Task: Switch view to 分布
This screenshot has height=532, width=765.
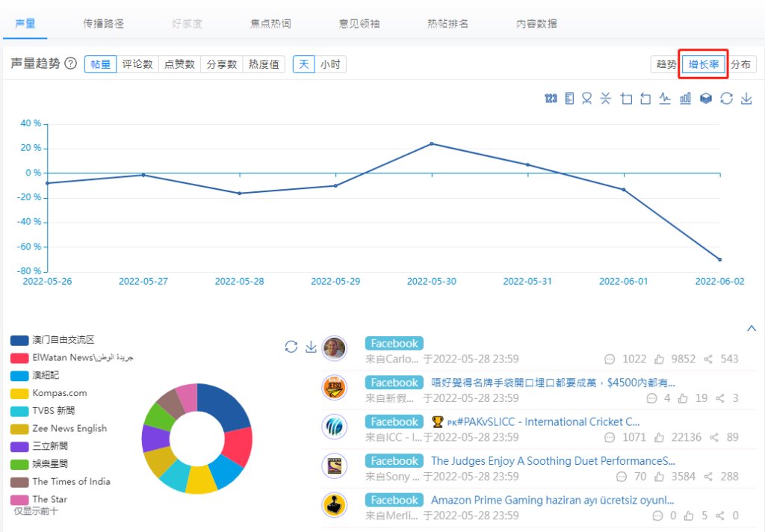Action: pos(740,64)
